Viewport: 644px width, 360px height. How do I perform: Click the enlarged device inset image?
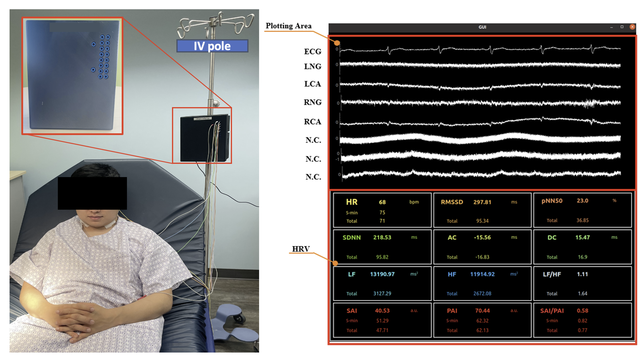(x=72, y=76)
